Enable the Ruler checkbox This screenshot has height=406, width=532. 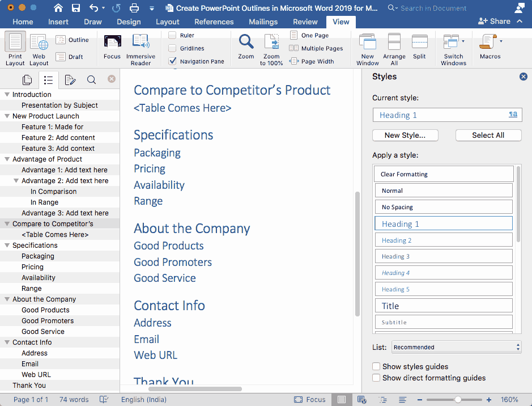coord(173,35)
